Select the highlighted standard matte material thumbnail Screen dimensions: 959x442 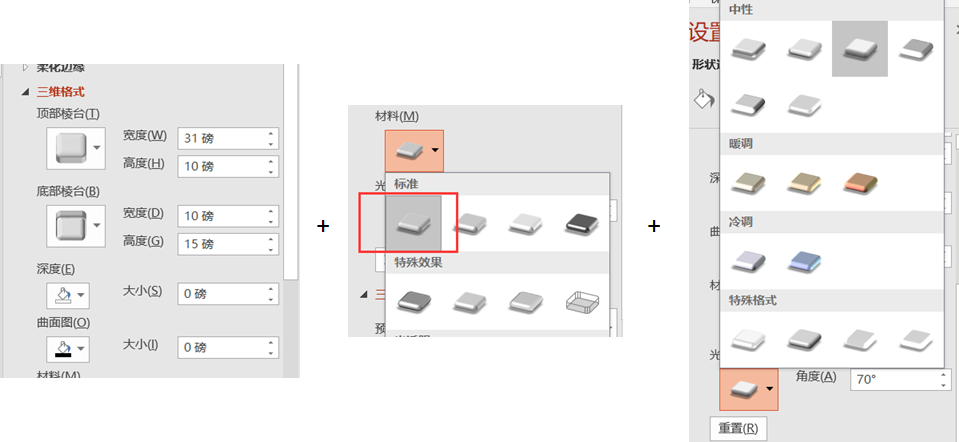(413, 224)
